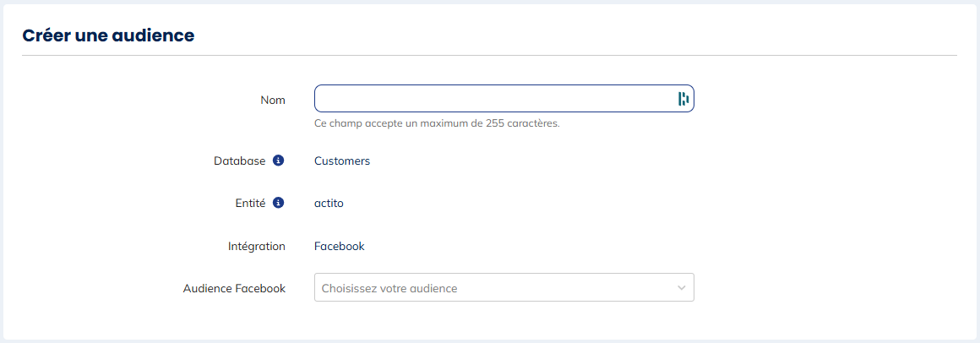Click the info icon beside Entité
The height and width of the screenshot is (343, 980).
(x=279, y=203)
